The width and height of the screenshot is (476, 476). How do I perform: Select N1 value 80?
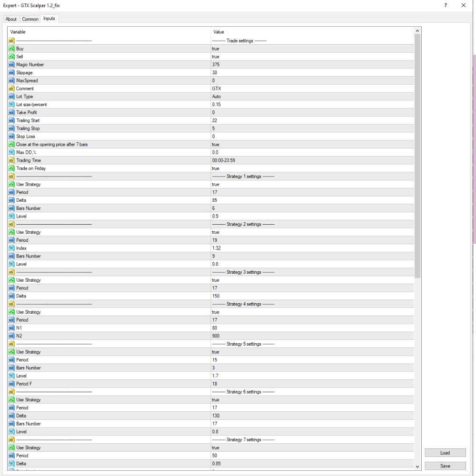pyautogui.click(x=215, y=328)
